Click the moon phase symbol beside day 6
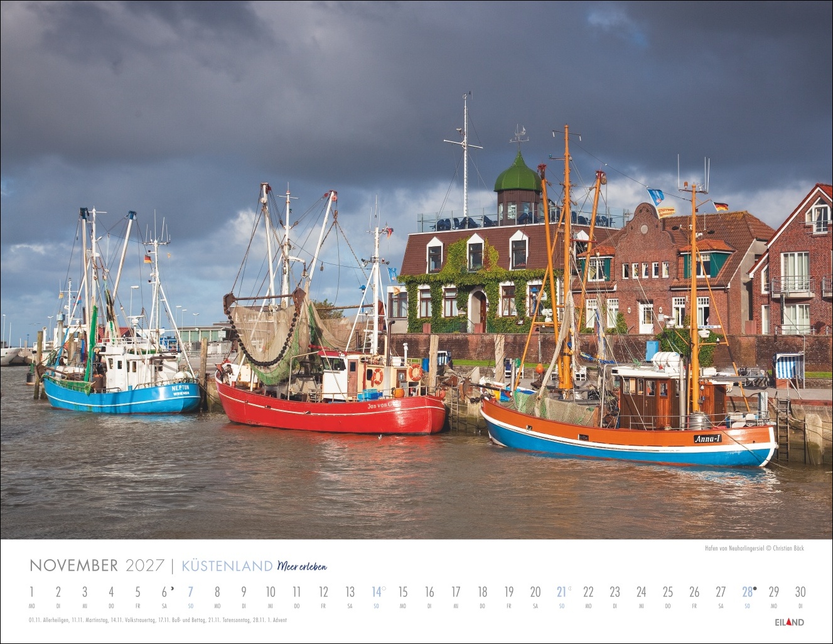The image size is (833, 644). coord(171,588)
